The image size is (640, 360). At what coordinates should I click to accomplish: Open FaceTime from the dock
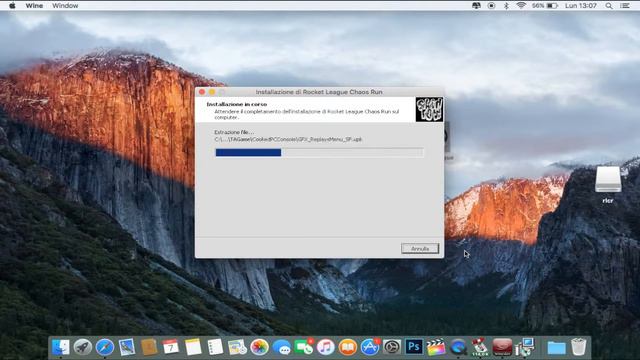303,347
